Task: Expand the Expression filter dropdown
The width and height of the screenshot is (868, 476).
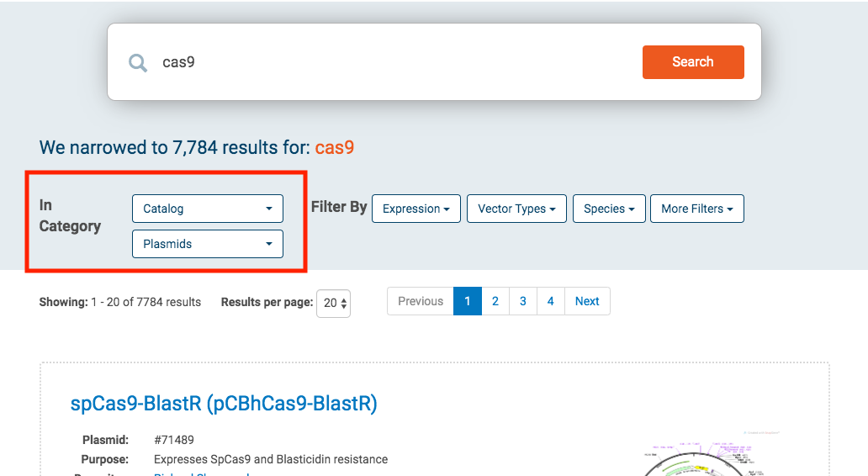Action: (416, 209)
